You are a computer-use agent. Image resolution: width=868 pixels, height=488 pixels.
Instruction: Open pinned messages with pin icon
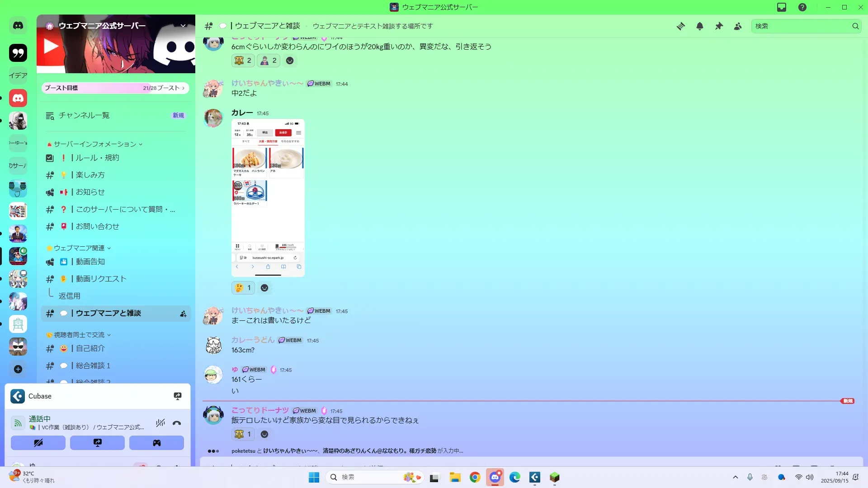(x=719, y=26)
